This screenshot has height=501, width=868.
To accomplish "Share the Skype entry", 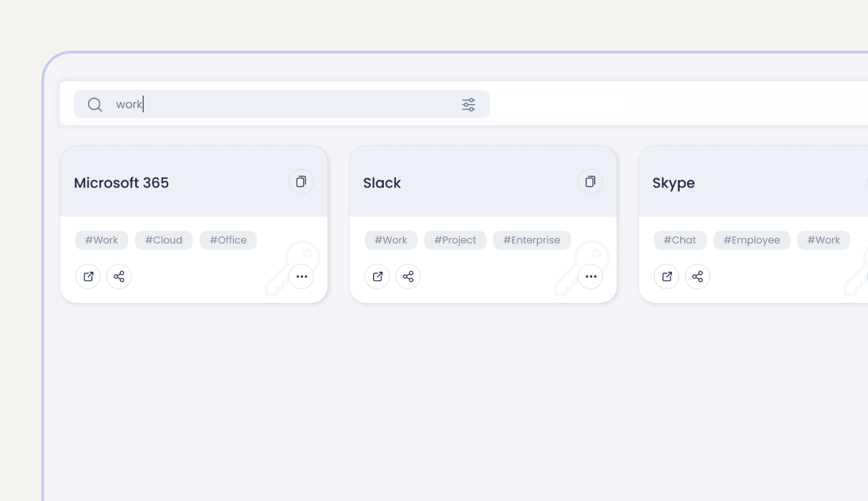I will (698, 277).
